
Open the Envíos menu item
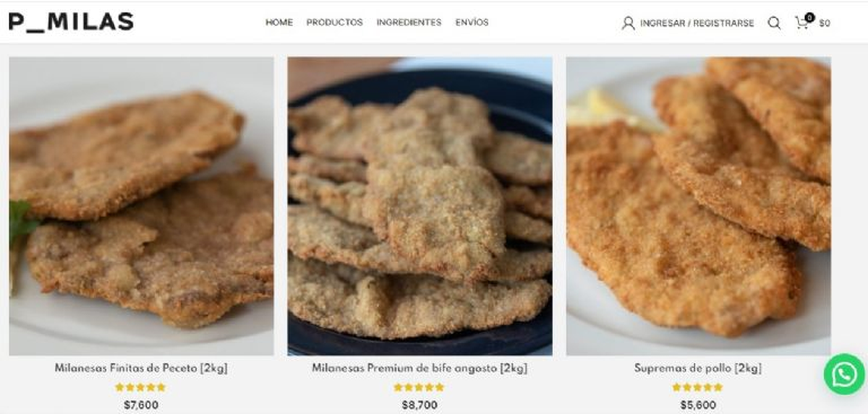tap(472, 22)
